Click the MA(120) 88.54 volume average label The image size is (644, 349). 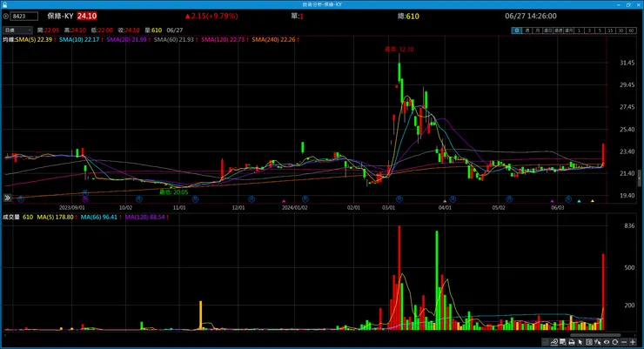coord(144,217)
